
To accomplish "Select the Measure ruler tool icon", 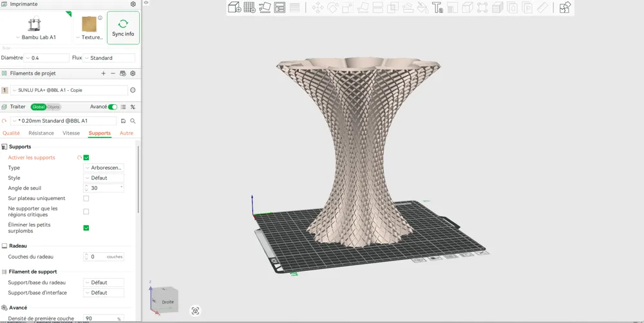I will tap(542, 7).
